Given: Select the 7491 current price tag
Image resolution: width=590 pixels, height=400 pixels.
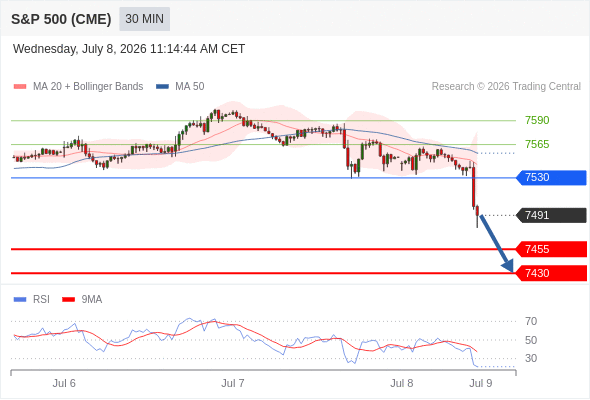Looking at the screenshot, I should click(551, 215).
